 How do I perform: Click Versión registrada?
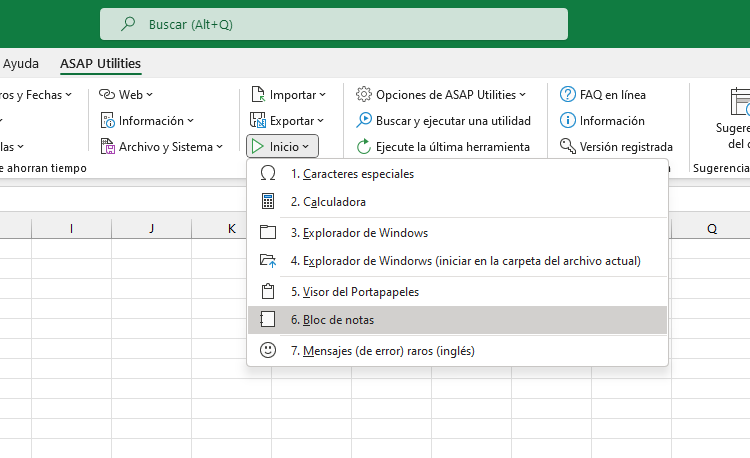[x=616, y=147]
